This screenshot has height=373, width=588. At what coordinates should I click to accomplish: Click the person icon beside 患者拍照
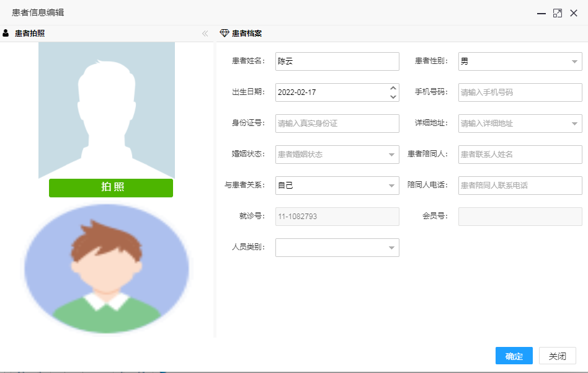point(6,33)
